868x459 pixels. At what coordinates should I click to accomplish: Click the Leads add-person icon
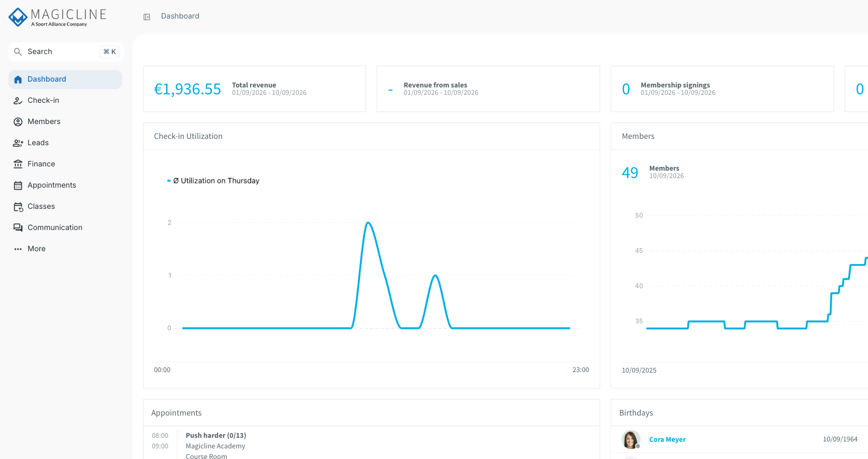18,143
